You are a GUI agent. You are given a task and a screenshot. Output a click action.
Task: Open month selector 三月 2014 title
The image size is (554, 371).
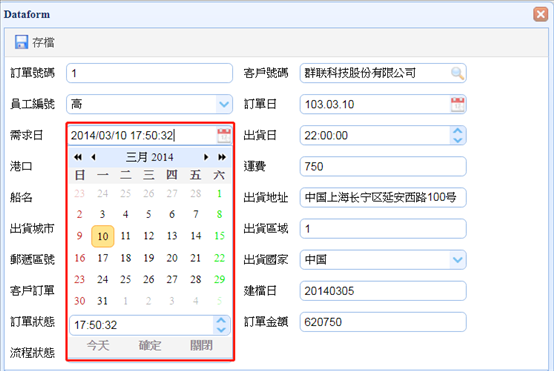(x=150, y=157)
